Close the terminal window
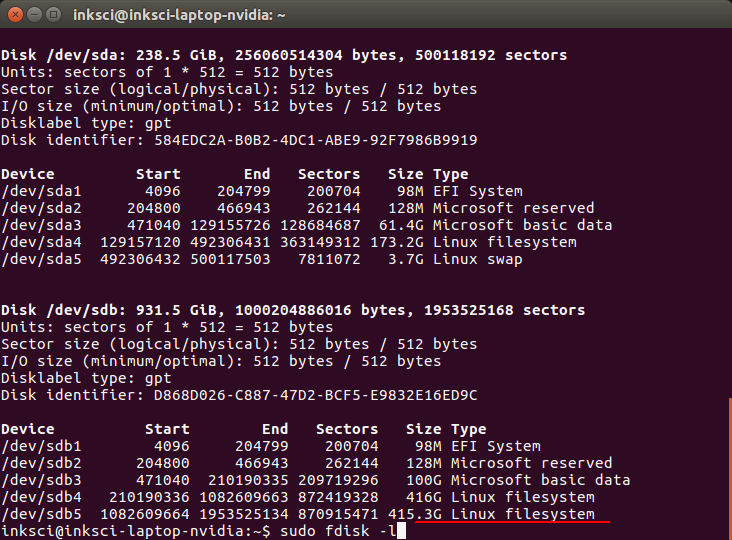This screenshot has height=540, width=732. coord(14,15)
